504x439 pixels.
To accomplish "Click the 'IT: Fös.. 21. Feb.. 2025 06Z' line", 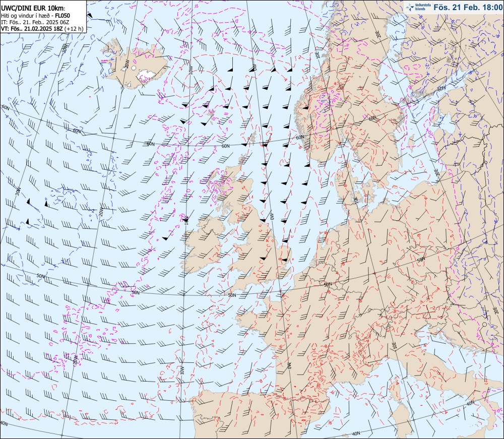I will [35, 22].
